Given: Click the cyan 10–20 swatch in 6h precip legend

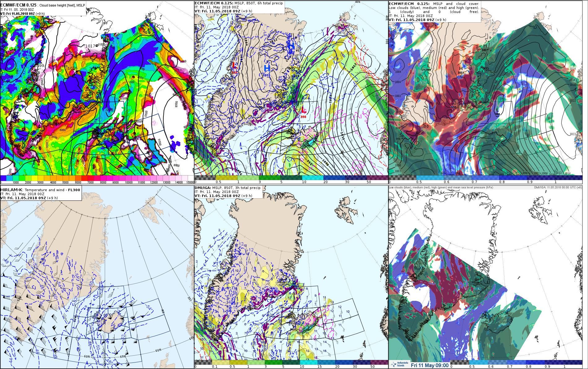Looking at the screenshot, I should point(313,178).
